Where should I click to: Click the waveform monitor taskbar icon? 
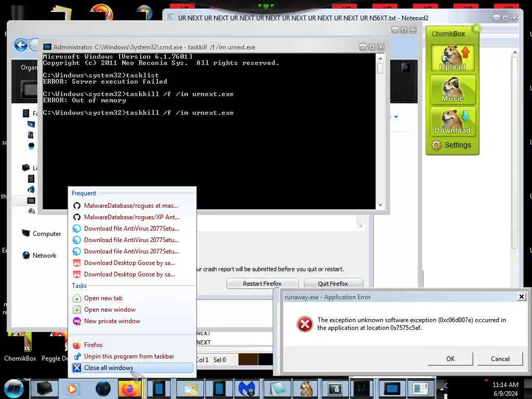coord(362,389)
